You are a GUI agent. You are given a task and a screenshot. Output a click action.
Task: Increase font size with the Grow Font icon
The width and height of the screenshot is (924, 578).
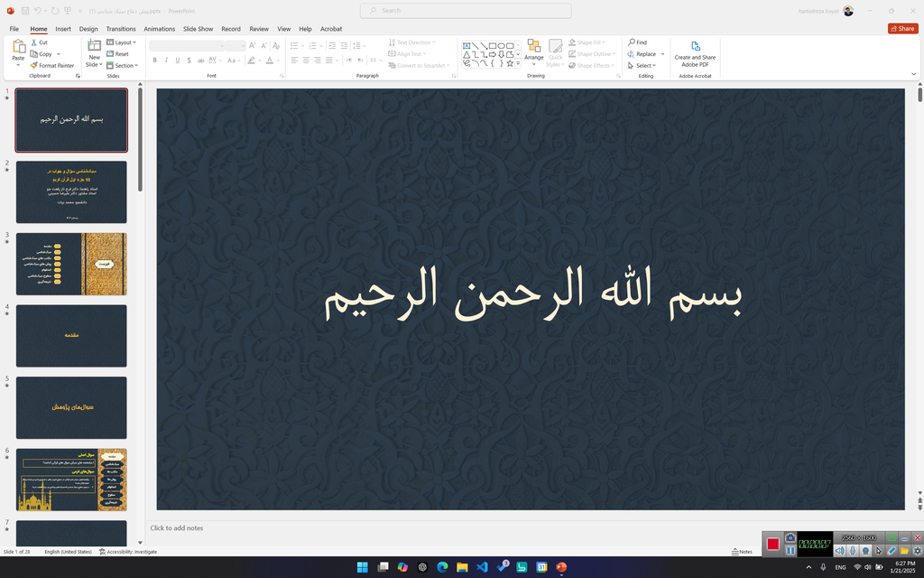pos(252,45)
